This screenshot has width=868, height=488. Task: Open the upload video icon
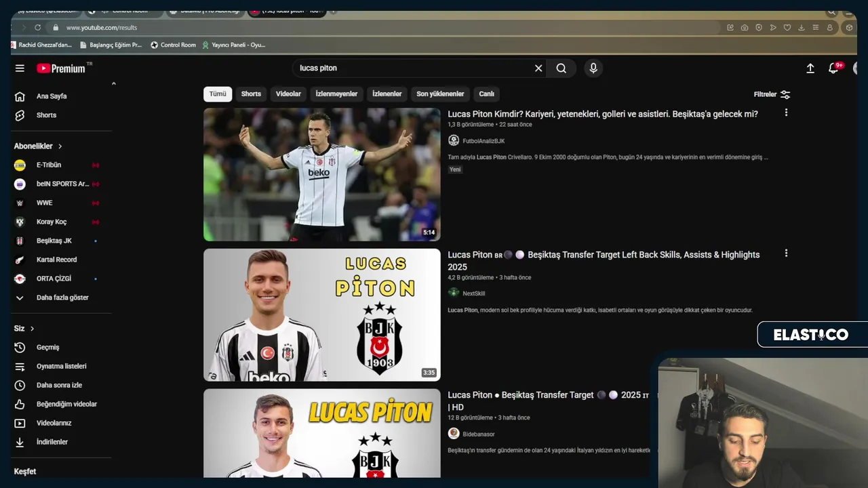tap(810, 68)
